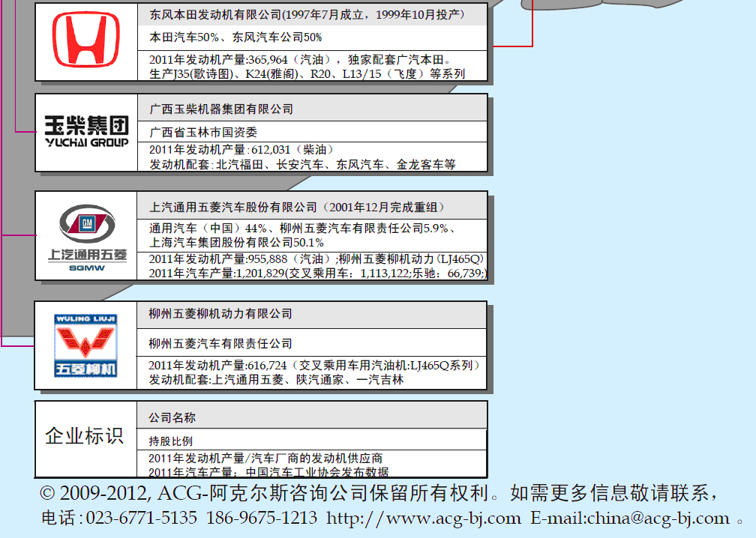
Task: Select the 东风本田发动机有限公司 company title
Action: coord(307,14)
